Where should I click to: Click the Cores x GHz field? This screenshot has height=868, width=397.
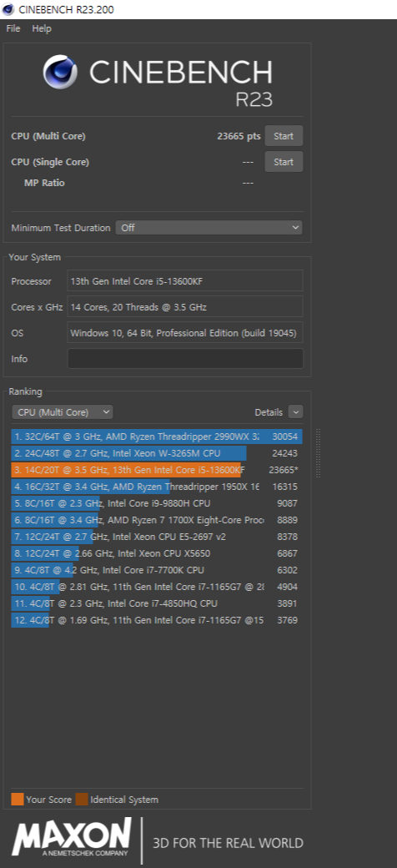(185, 306)
